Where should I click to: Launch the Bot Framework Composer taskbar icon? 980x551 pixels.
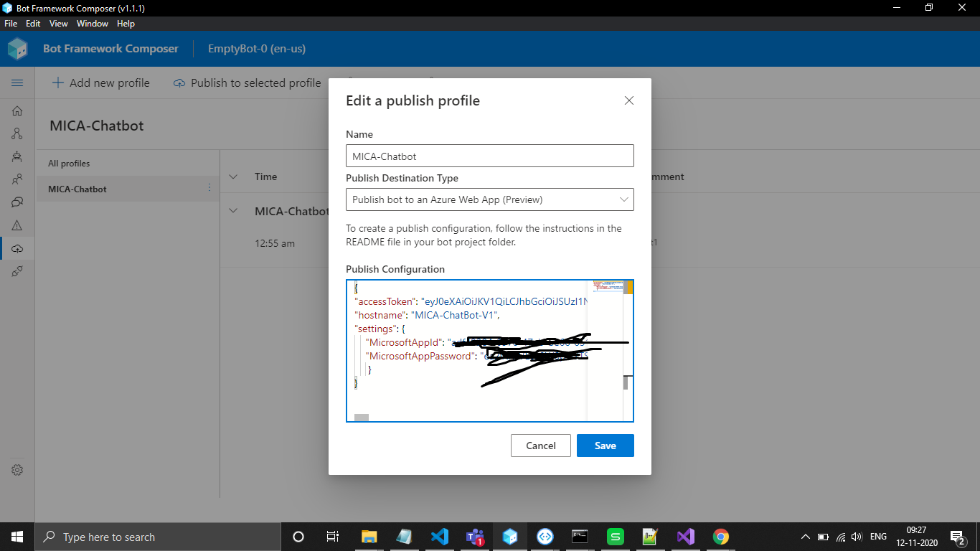(x=509, y=536)
